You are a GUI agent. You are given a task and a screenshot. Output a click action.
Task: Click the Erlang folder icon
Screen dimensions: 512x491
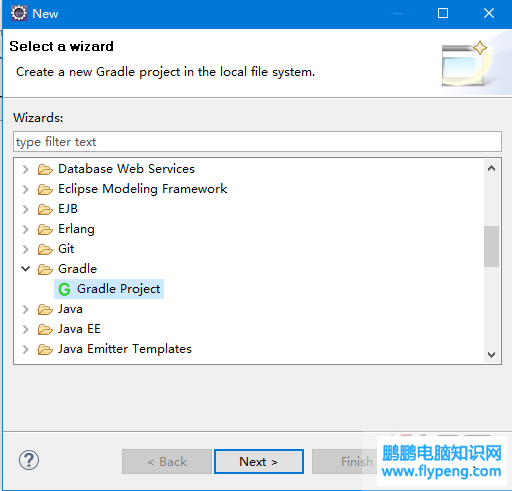click(x=45, y=229)
